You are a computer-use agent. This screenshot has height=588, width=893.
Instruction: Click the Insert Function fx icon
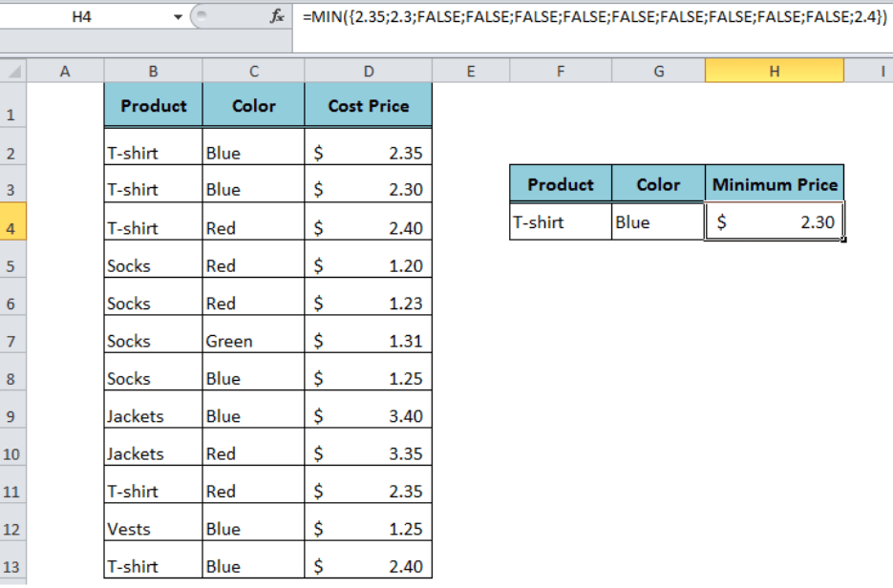[277, 16]
